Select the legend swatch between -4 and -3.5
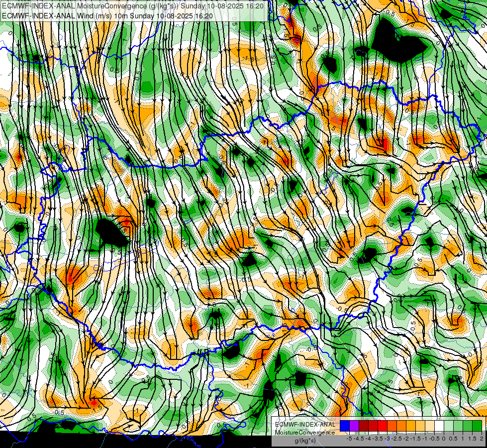This screenshot has width=487, height=448. point(373,426)
